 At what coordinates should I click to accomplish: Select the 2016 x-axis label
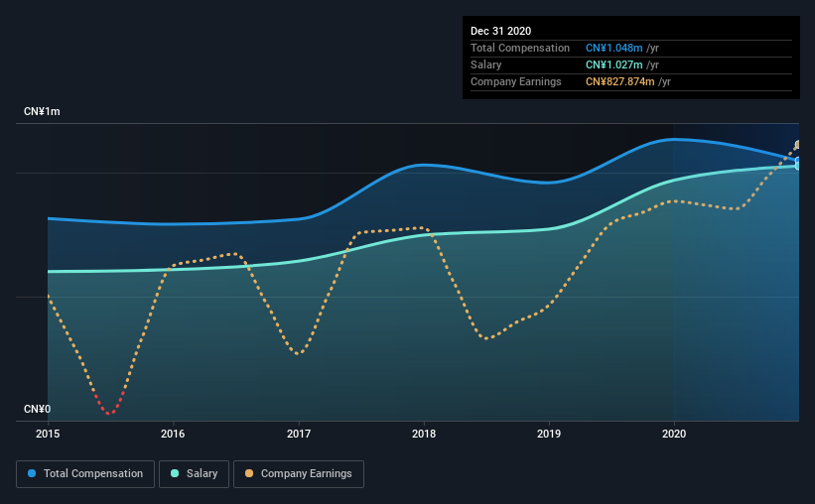pyautogui.click(x=173, y=434)
